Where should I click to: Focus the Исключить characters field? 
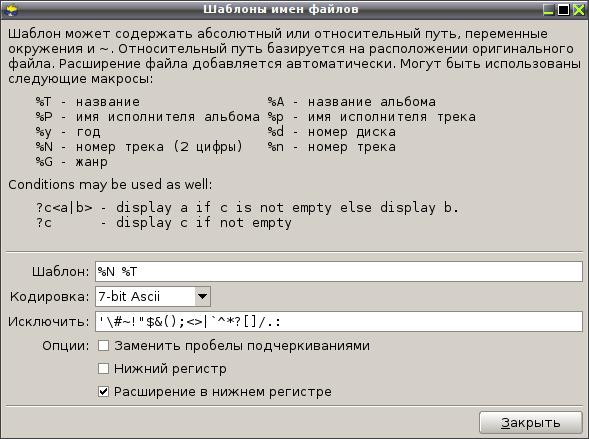pos(339,322)
